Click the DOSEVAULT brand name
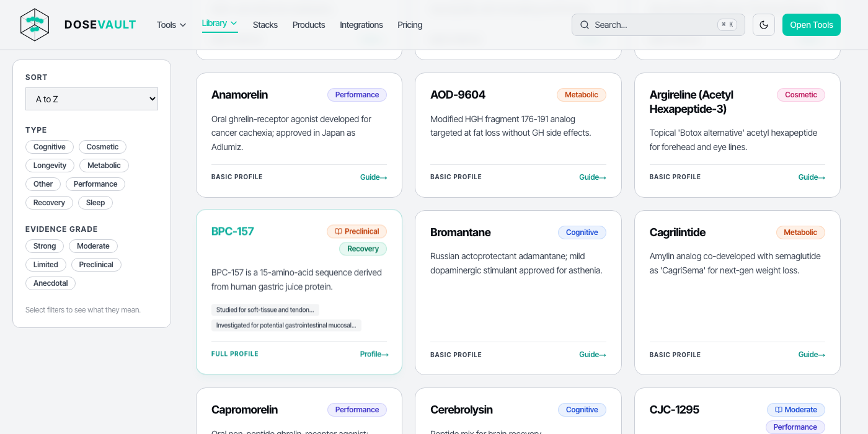Screen dimensions: 868x434 point(100,25)
